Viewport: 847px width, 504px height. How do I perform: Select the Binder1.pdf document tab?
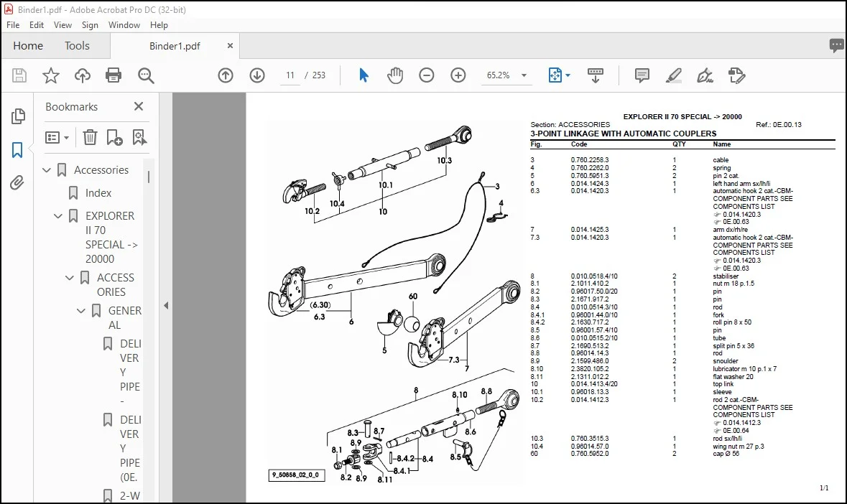pos(175,46)
